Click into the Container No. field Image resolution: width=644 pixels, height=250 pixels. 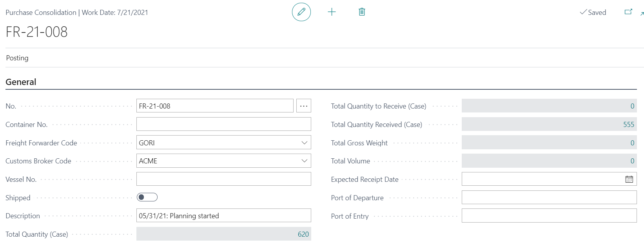point(223,124)
